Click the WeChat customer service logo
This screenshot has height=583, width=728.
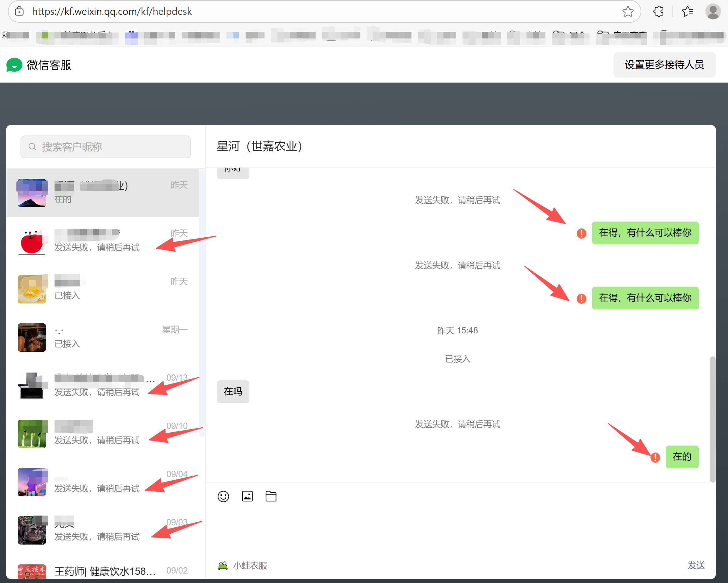[x=14, y=65]
